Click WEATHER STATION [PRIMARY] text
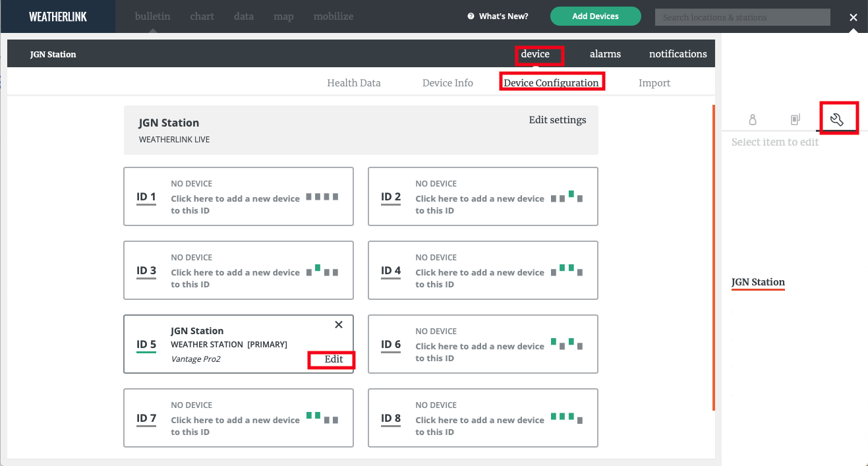This screenshot has height=466, width=868. (x=229, y=345)
